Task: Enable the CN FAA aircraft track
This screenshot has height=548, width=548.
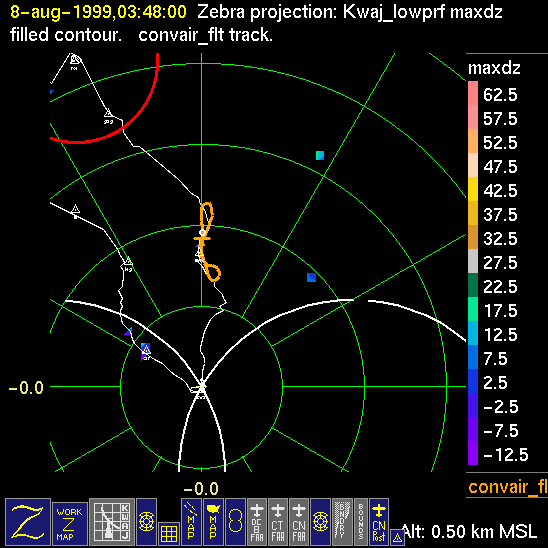Action: tap(299, 522)
